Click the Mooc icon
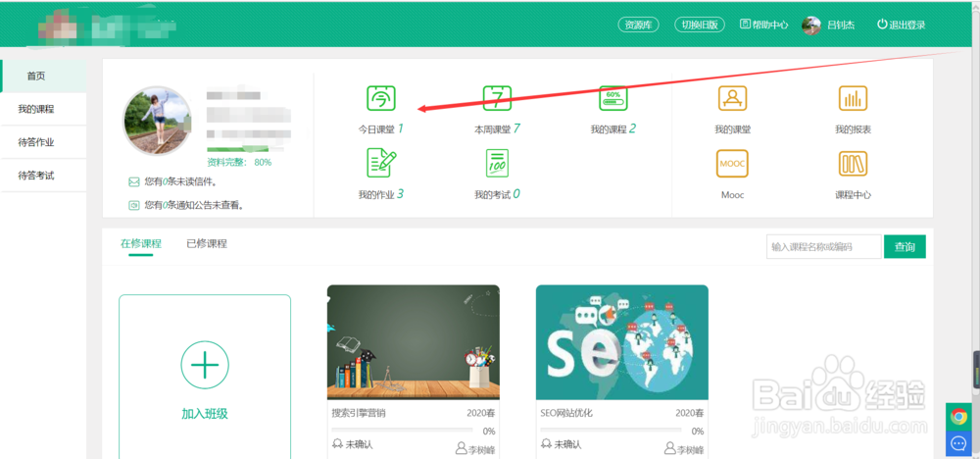 tap(732, 164)
